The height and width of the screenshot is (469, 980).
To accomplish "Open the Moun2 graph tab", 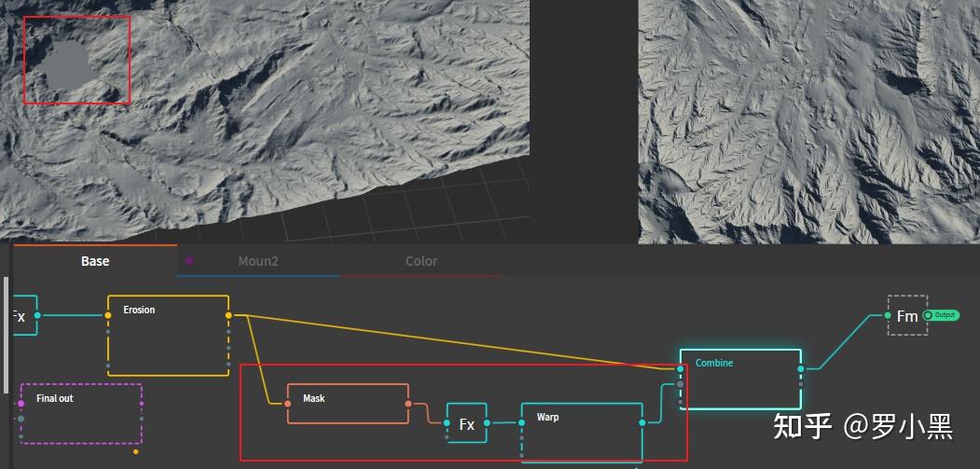I will (258, 261).
